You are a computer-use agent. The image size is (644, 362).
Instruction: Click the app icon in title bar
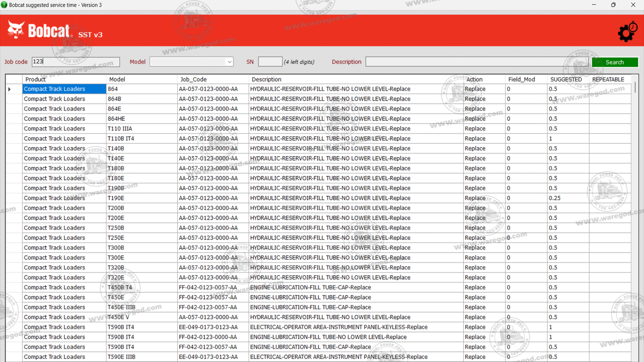pyautogui.click(x=4, y=5)
